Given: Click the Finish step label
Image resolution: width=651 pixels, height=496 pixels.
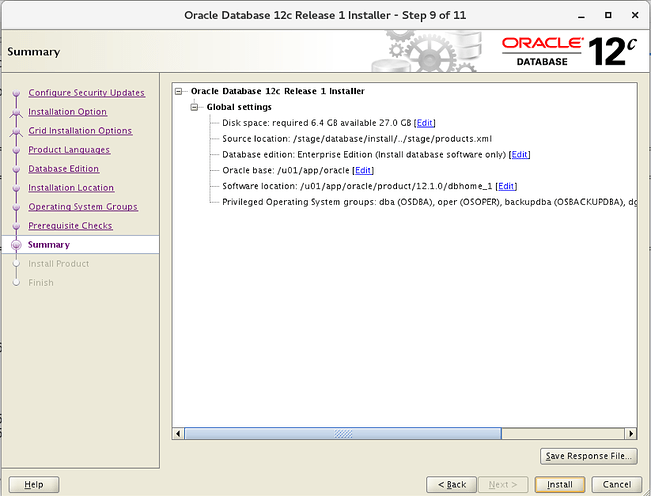Looking at the screenshot, I should [x=41, y=283].
